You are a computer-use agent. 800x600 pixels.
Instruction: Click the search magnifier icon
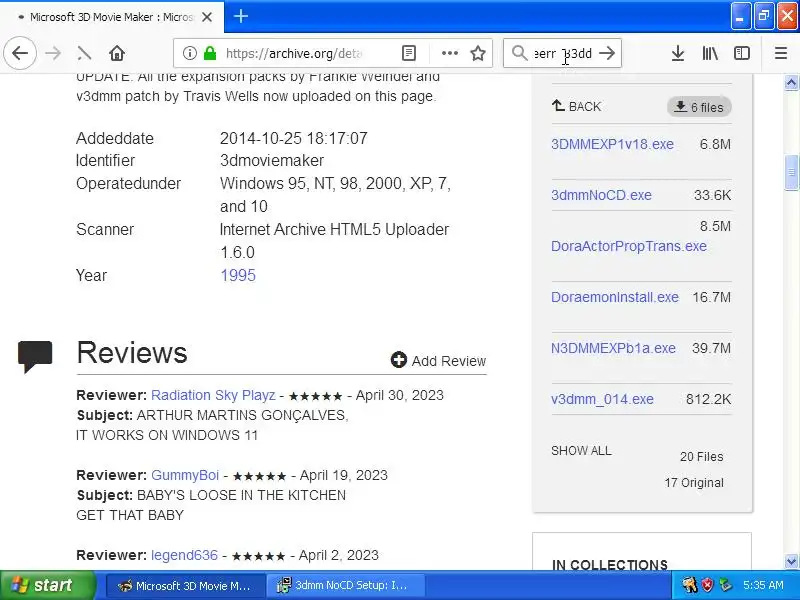[x=519, y=53]
